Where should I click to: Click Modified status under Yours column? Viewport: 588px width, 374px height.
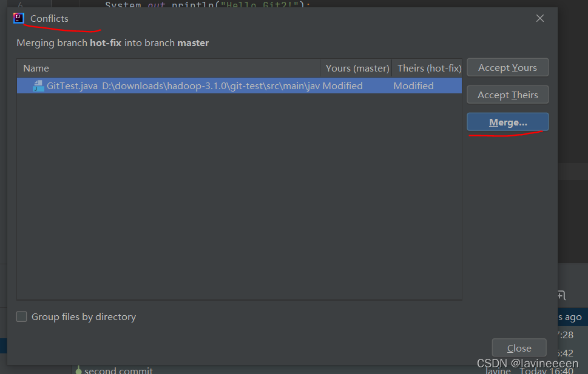click(x=342, y=86)
